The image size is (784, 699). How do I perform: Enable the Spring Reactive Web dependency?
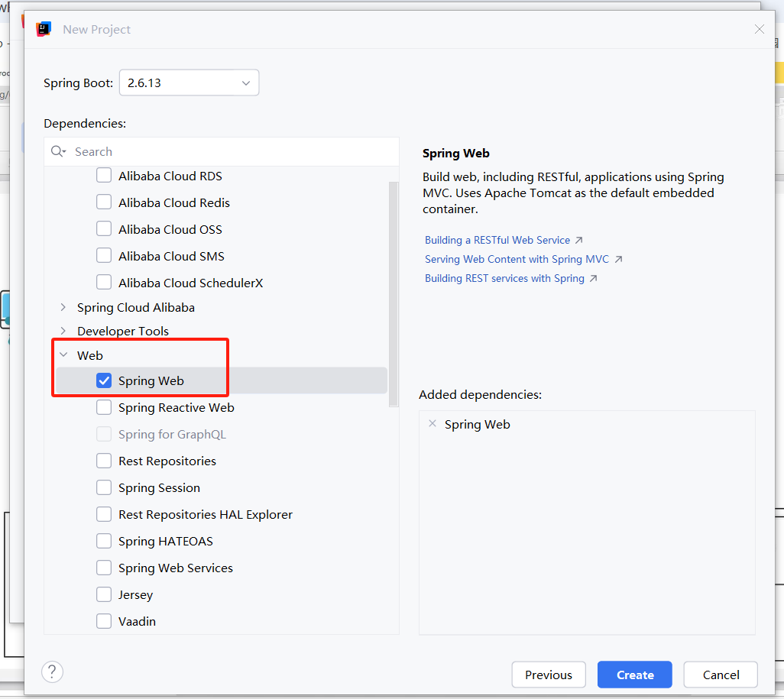[x=104, y=407]
